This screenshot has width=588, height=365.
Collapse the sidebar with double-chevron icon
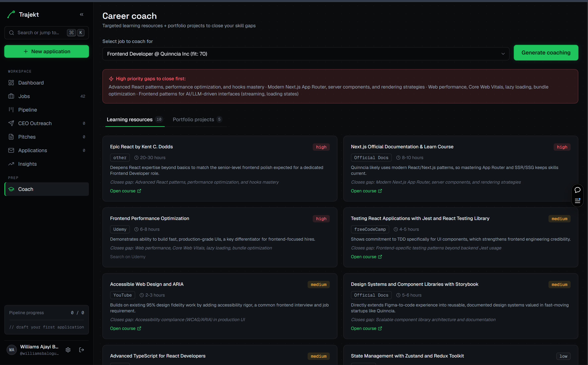coord(82,14)
